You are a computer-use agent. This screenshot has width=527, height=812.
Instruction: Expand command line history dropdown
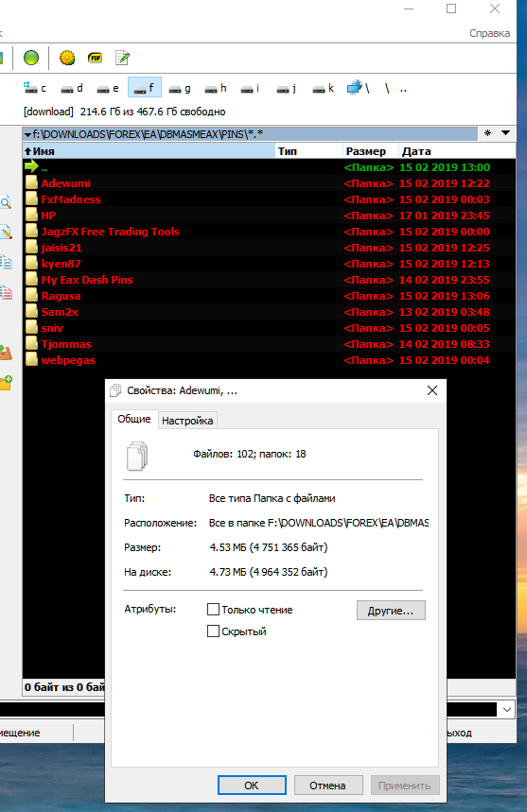tap(507, 710)
